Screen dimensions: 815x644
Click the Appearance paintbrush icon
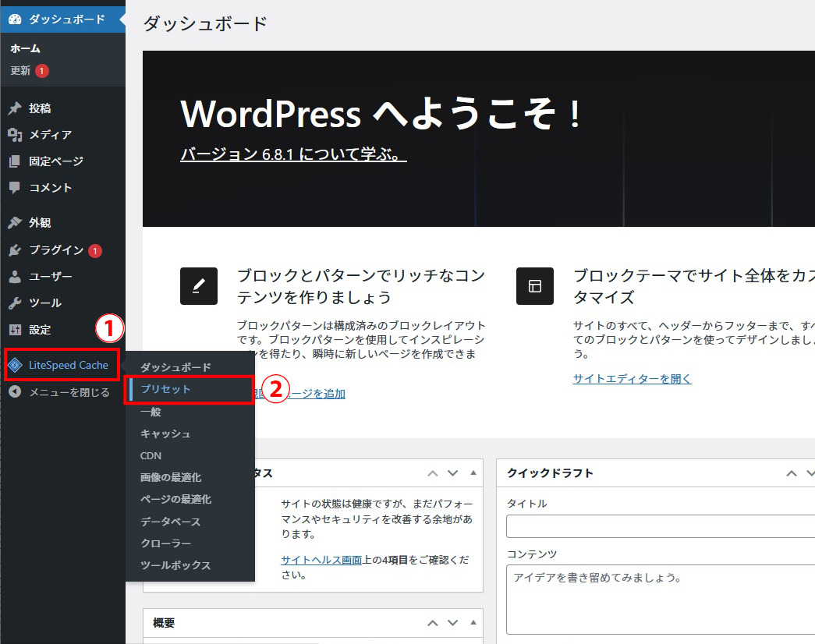(15, 223)
